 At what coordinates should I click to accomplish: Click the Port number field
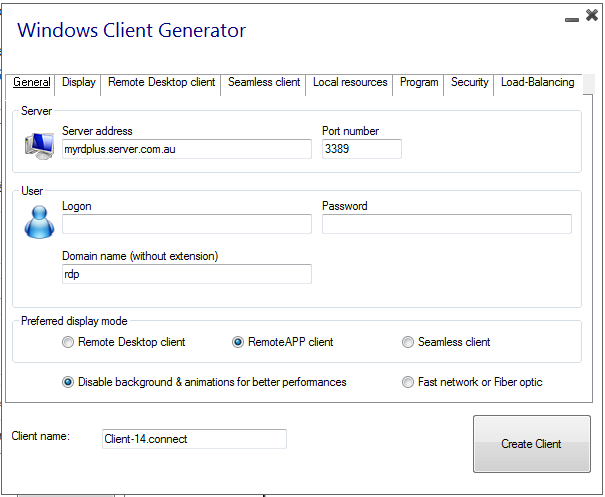(x=362, y=149)
